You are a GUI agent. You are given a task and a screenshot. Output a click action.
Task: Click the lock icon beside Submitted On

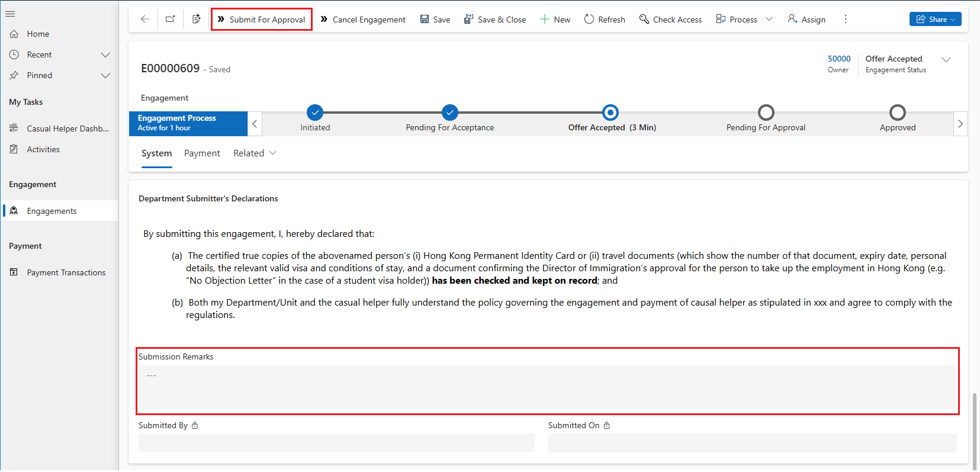click(607, 425)
